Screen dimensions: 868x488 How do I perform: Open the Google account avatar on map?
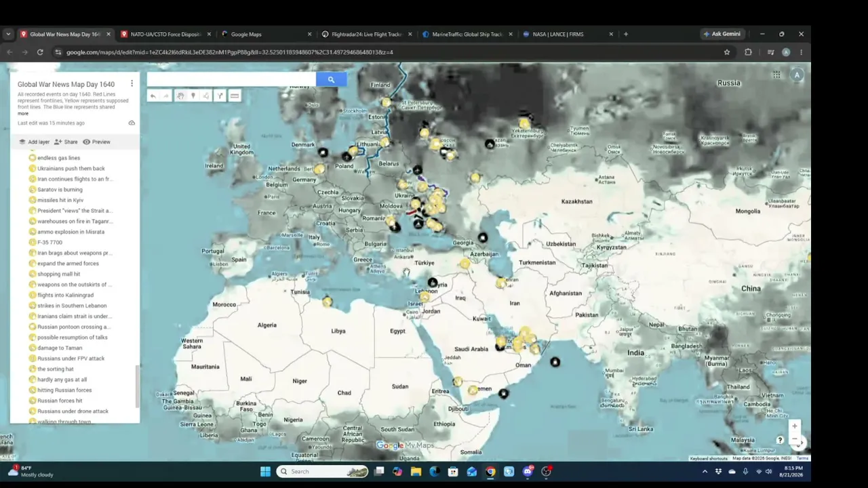797,75
